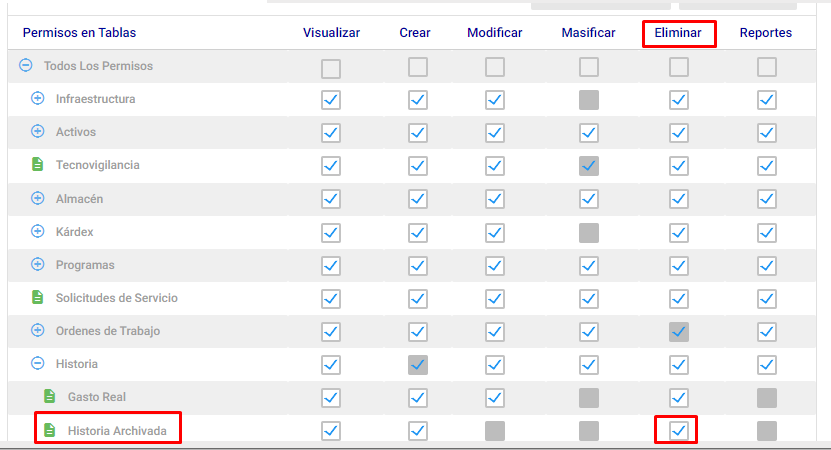Expand the Almacén node via plus icon
The image size is (831, 450).
click(x=37, y=198)
